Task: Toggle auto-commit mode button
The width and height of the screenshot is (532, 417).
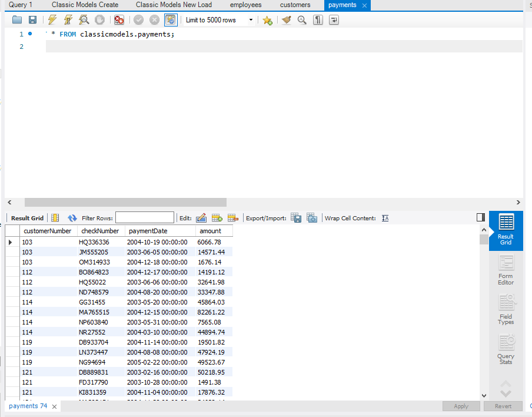Action: [x=171, y=20]
